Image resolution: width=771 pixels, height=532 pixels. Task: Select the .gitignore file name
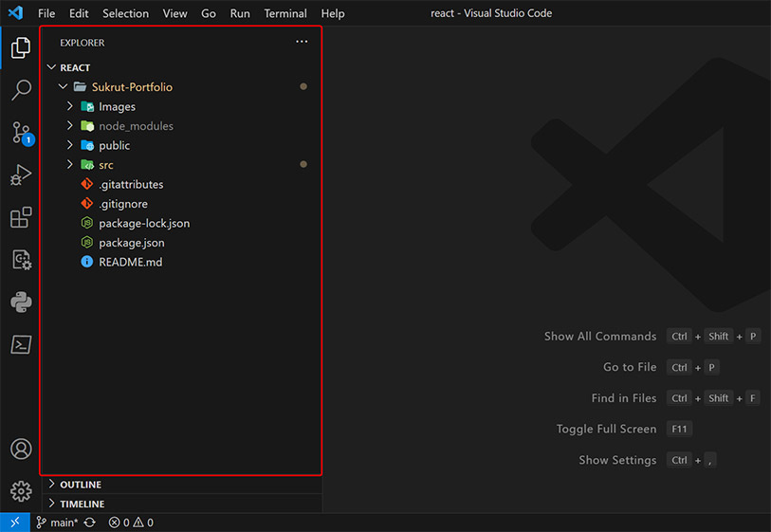(x=123, y=204)
